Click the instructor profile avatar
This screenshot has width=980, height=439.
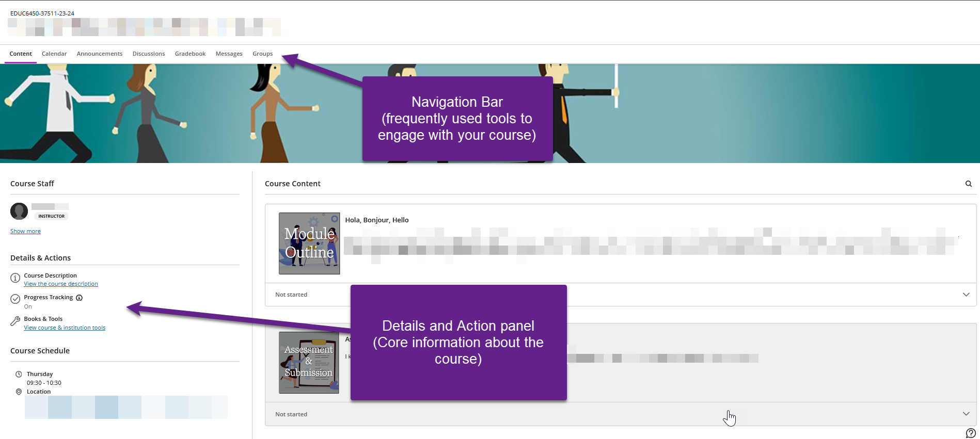click(19, 211)
